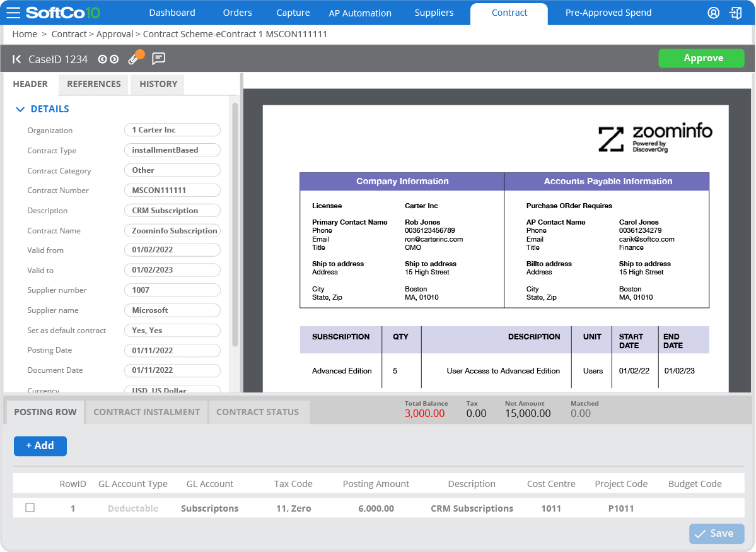The width and height of the screenshot is (756, 552).
Task: Click the next document circle icon
Action: [115, 58]
